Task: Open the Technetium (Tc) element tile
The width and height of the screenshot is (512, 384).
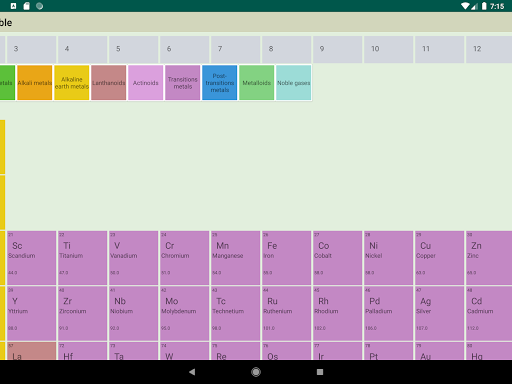Action: [236, 313]
